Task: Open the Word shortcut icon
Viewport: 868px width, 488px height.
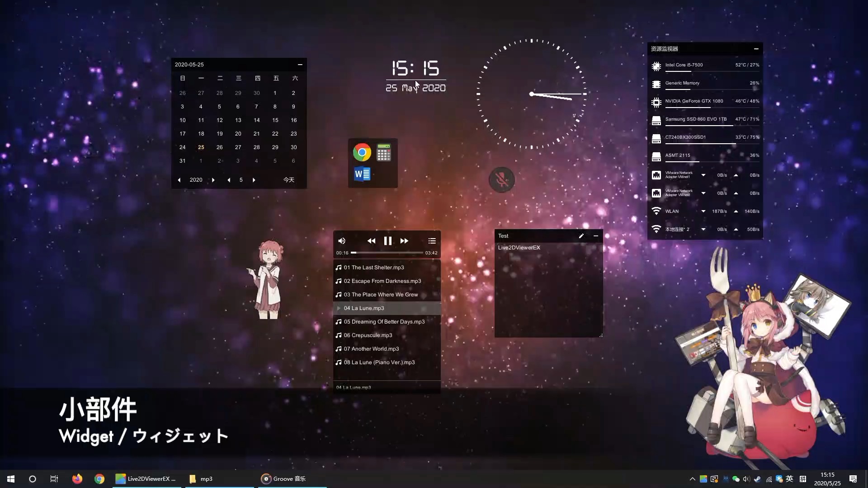Action: click(362, 174)
